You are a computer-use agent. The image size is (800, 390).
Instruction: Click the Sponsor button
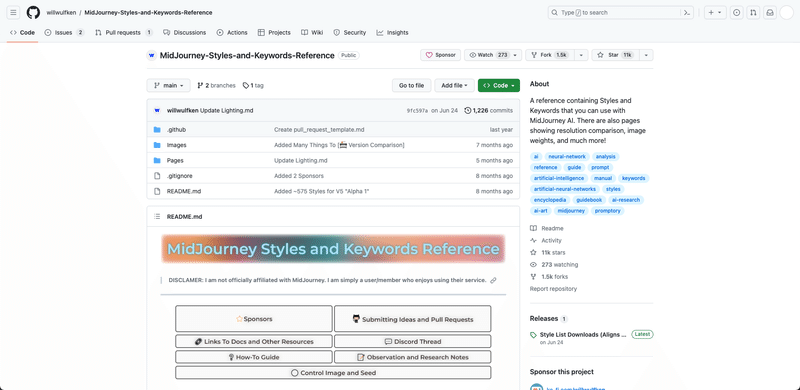tap(440, 55)
